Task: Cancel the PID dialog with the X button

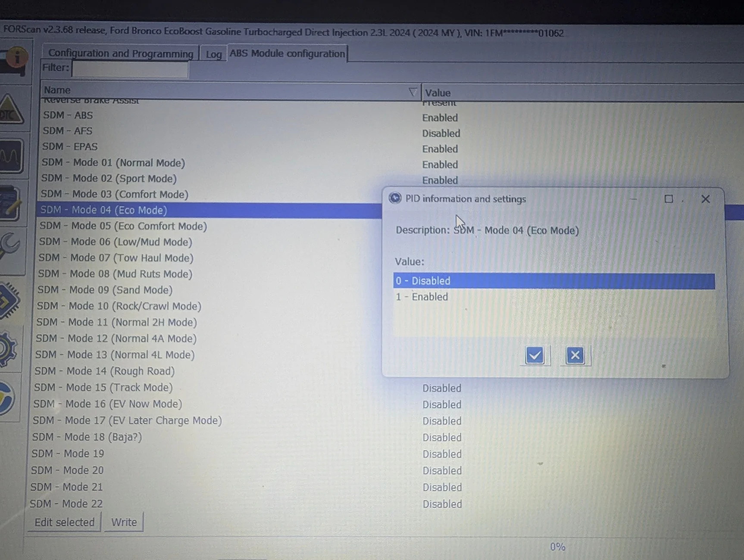Action: tap(575, 355)
